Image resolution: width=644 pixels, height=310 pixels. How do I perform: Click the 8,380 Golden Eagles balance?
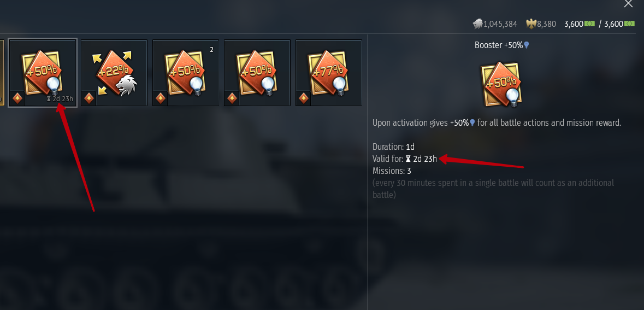coord(547,24)
